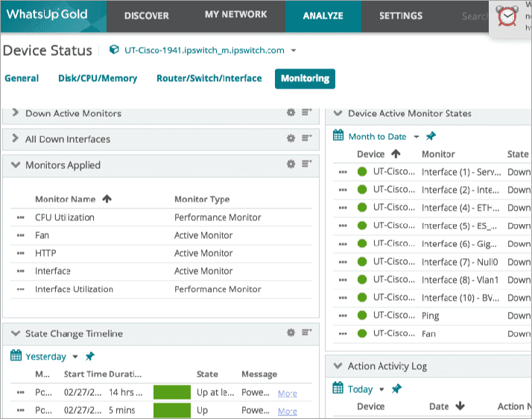Switch to the Disk/CPU/Memory tab

pyautogui.click(x=98, y=78)
